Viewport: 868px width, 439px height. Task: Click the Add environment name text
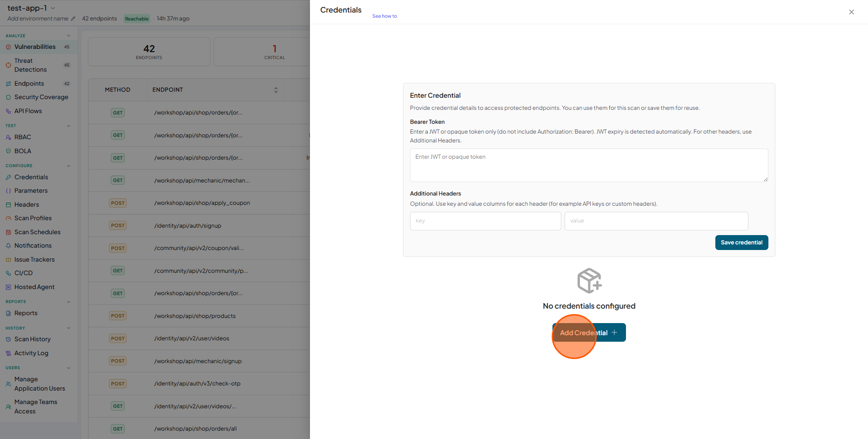pyautogui.click(x=38, y=19)
